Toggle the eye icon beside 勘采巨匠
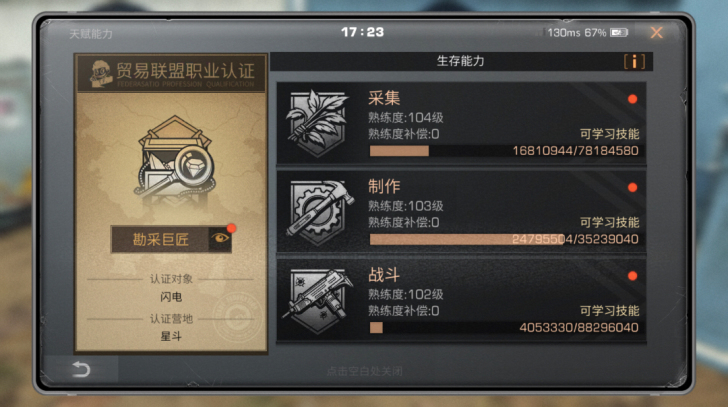Viewport: 728px width, 407px height. click(x=220, y=239)
